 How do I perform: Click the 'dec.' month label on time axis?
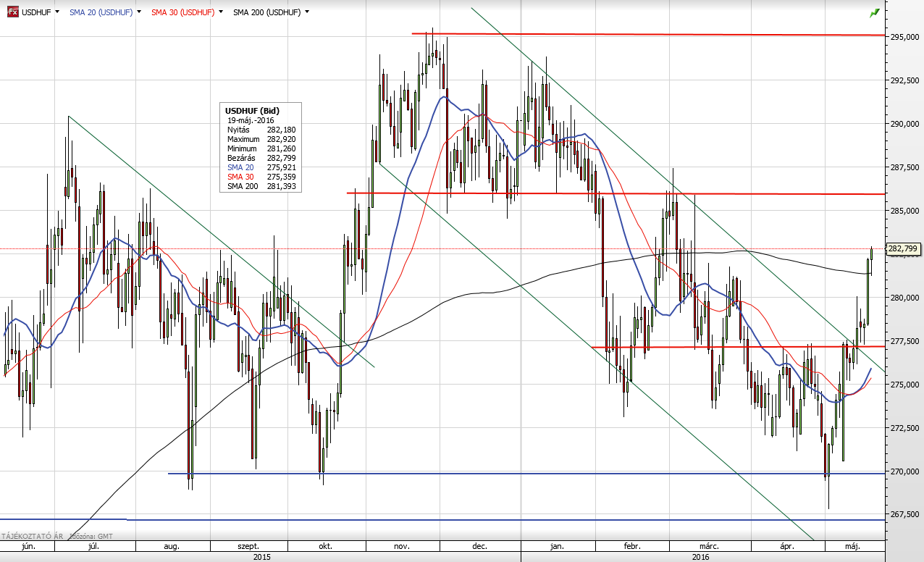[480, 546]
